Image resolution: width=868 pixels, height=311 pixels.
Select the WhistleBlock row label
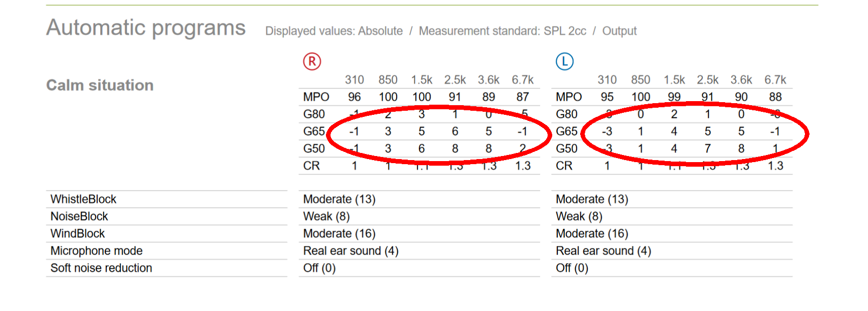(x=83, y=199)
